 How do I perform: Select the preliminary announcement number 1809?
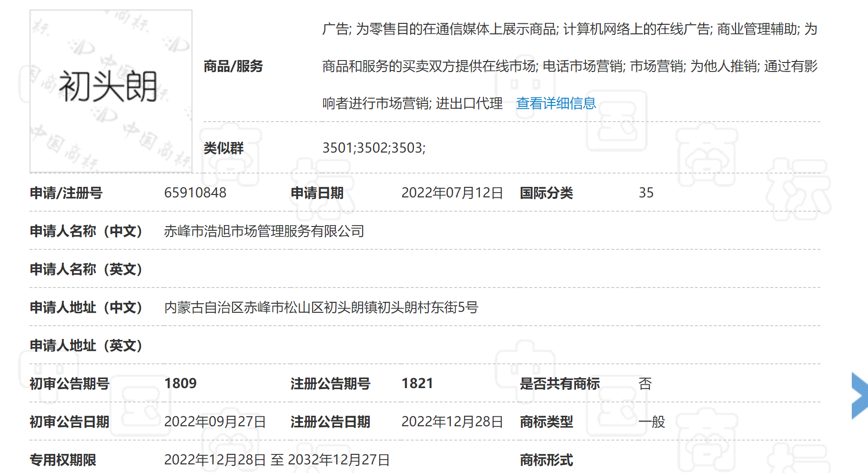[x=181, y=383]
